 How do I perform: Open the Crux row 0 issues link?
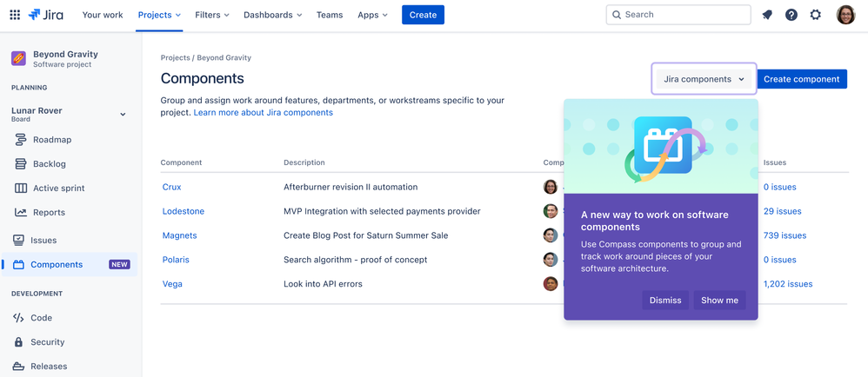780,187
